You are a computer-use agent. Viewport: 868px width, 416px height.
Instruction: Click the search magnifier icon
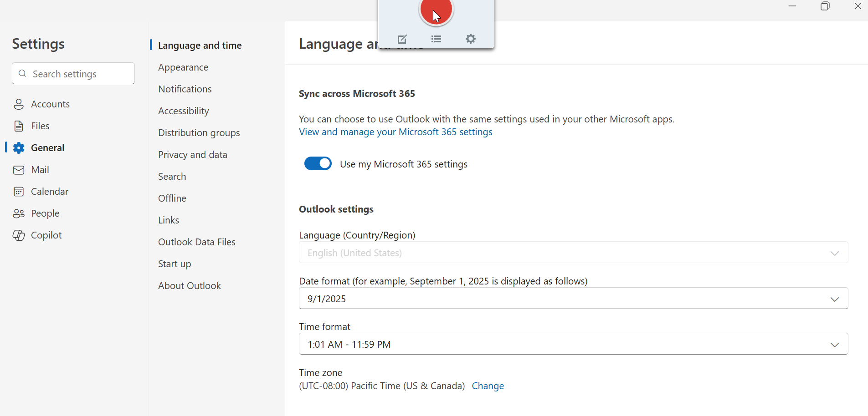point(22,73)
